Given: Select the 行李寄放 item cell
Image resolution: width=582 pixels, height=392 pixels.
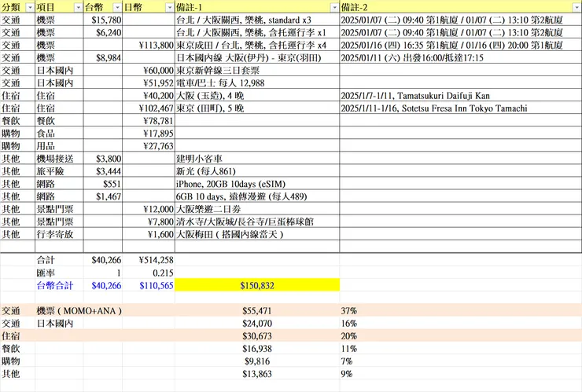Looking at the screenshot, I should coord(59,234).
